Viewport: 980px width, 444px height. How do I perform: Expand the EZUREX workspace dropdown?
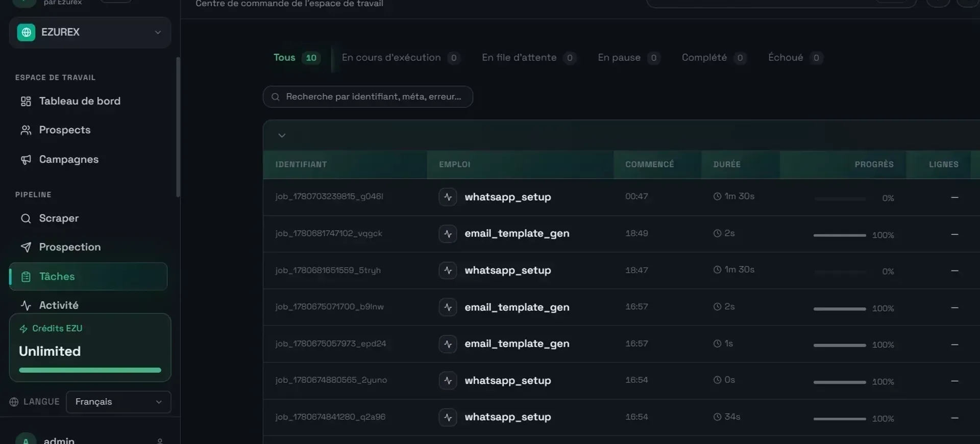coord(90,32)
